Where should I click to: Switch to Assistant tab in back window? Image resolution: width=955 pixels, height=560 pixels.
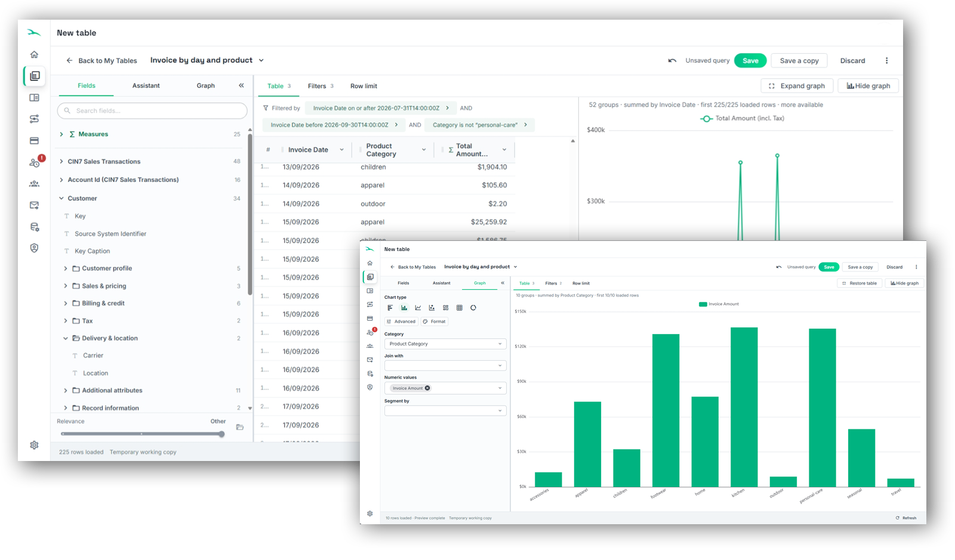tap(146, 85)
